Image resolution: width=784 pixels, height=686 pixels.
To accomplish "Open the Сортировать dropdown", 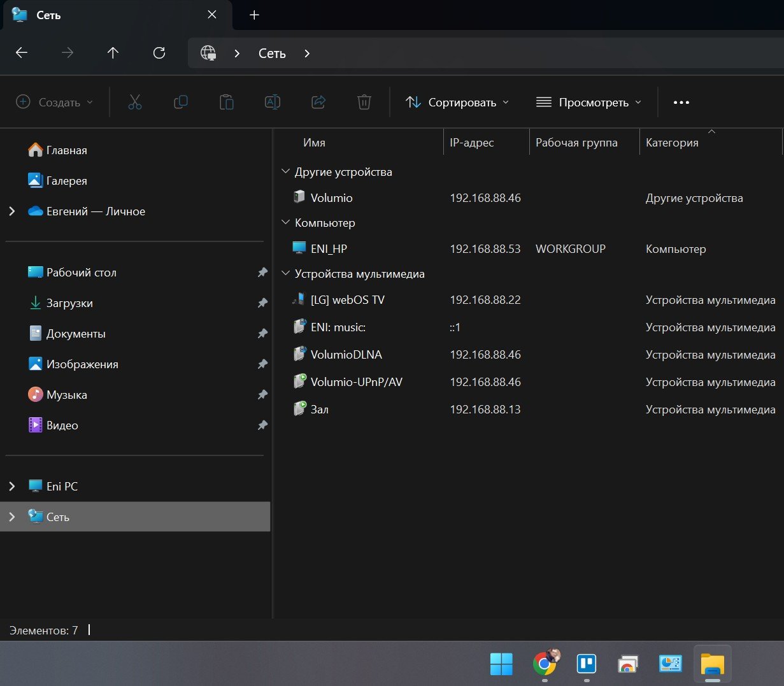I will pyautogui.click(x=457, y=103).
